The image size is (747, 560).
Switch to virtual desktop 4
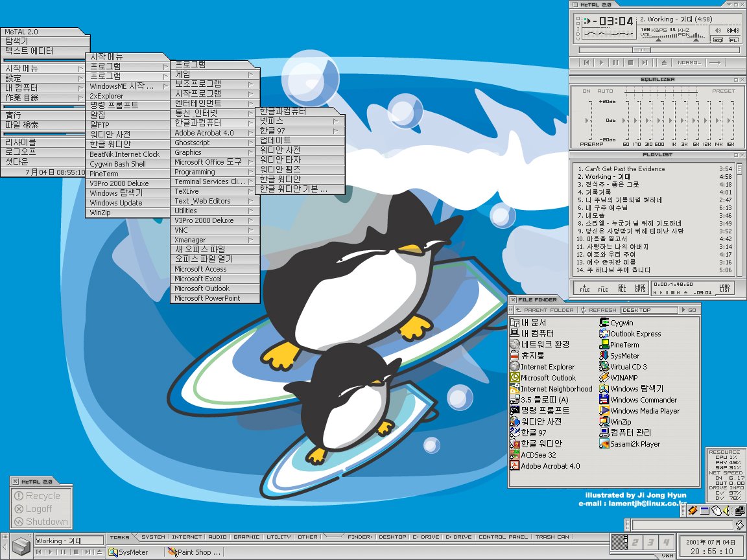pyautogui.click(x=666, y=542)
